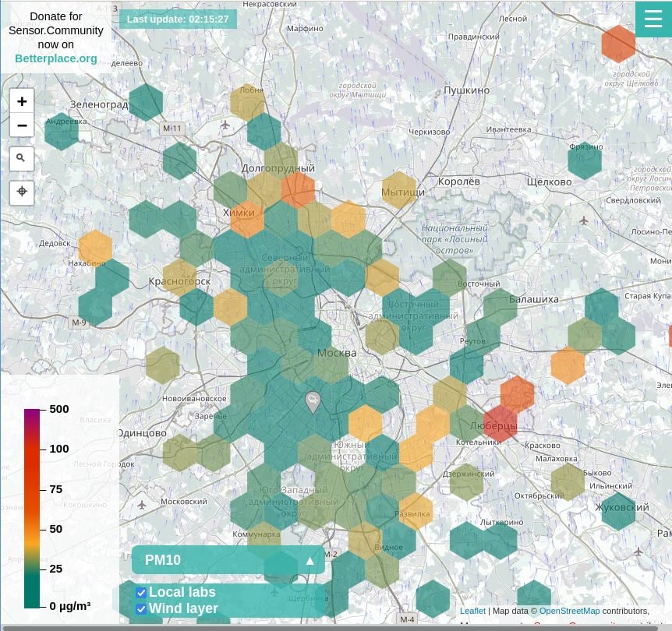672x631 pixels.
Task: Click the gray sensor marker pin
Action: pyautogui.click(x=313, y=403)
